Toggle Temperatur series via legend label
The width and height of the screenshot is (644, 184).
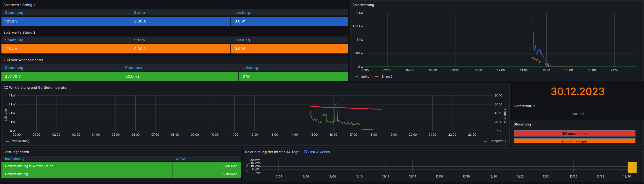pos(498,141)
